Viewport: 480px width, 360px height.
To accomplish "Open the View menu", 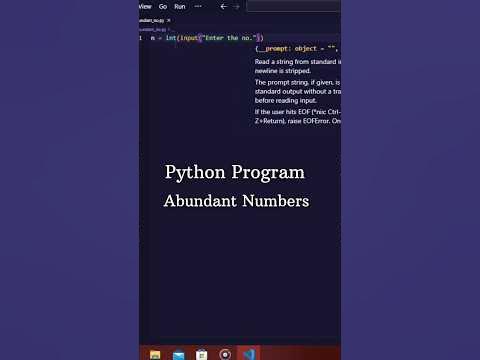I will tap(145, 7).
